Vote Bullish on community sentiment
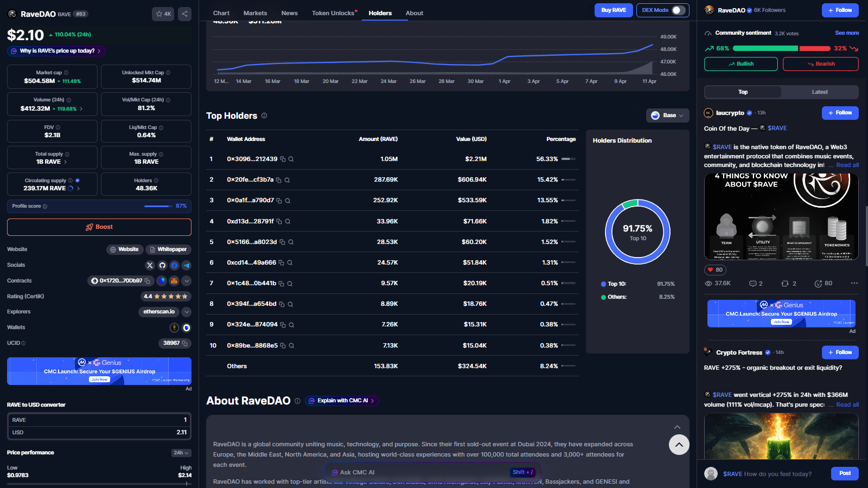This screenshot has width=868, height=488. tap(741, 64)
